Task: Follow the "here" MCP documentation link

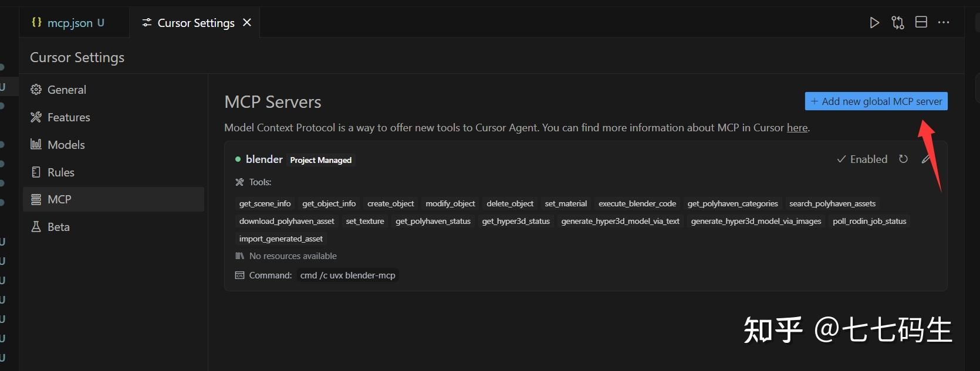Action: pyautogui.click(x=797, y=128)
